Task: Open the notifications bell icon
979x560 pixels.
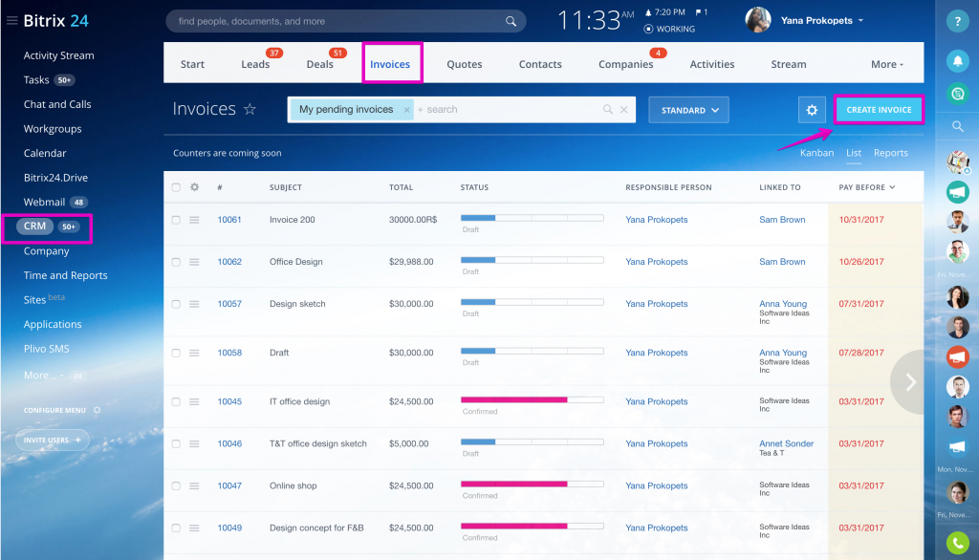Action: tap(957, 60)
